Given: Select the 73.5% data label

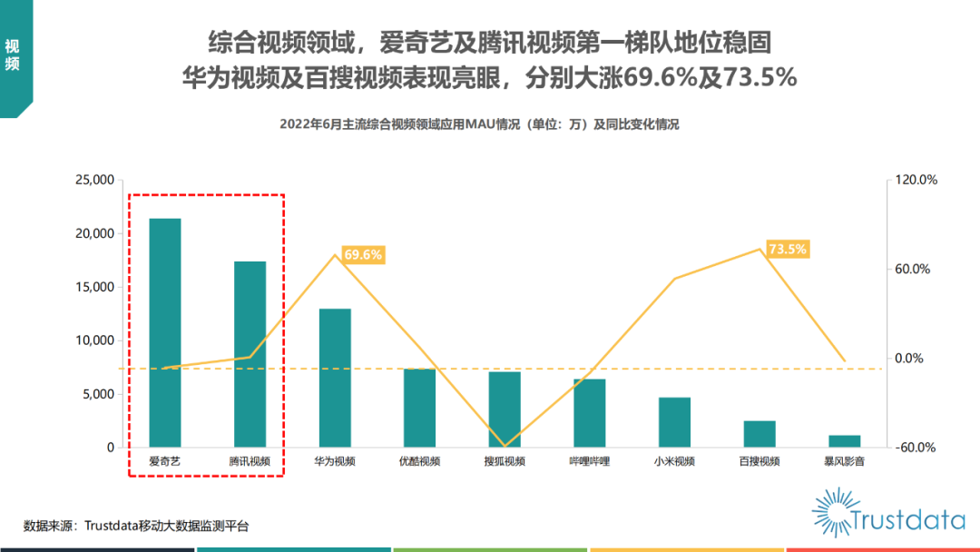Looking at the screenshot, I should [788, 249].
